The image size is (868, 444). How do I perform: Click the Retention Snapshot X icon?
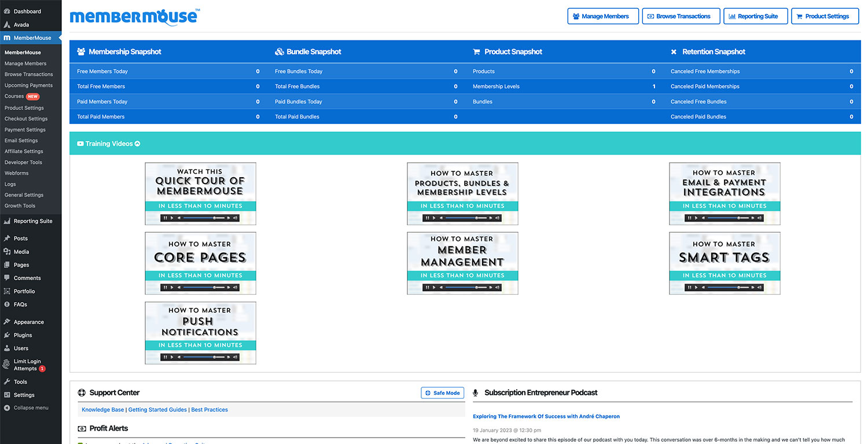674,52
